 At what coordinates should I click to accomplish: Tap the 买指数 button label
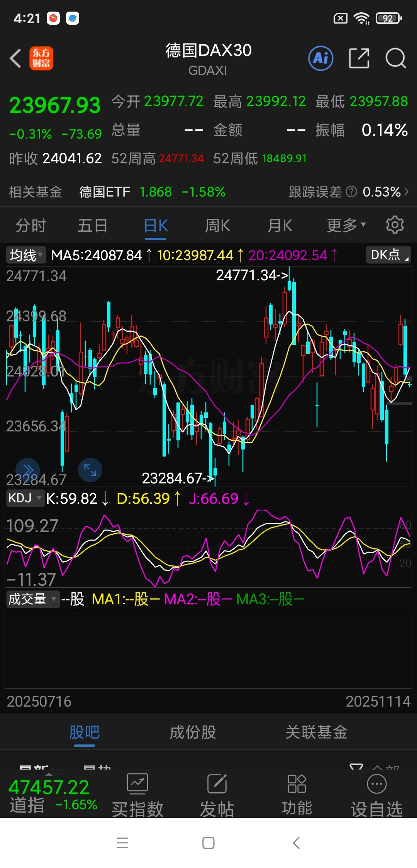click(137, 809)
